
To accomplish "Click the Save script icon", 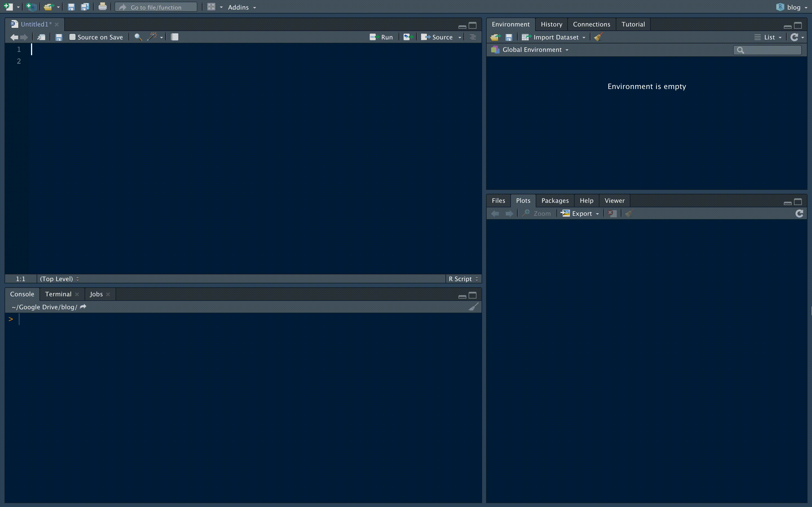I will click(x=58, y=37).
